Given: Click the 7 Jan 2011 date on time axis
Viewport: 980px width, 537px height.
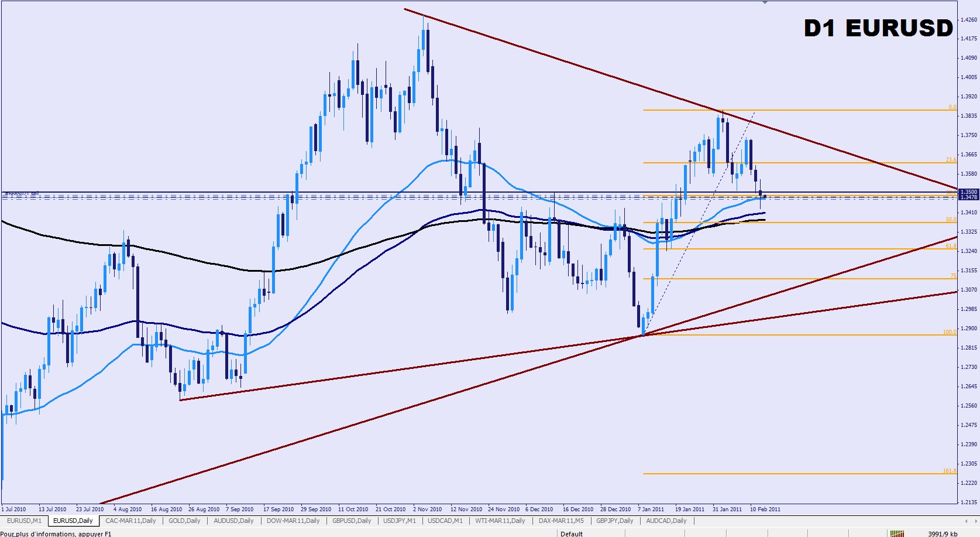Looking at the screenshot, I should pyautogui.click(x=651, y=509).
